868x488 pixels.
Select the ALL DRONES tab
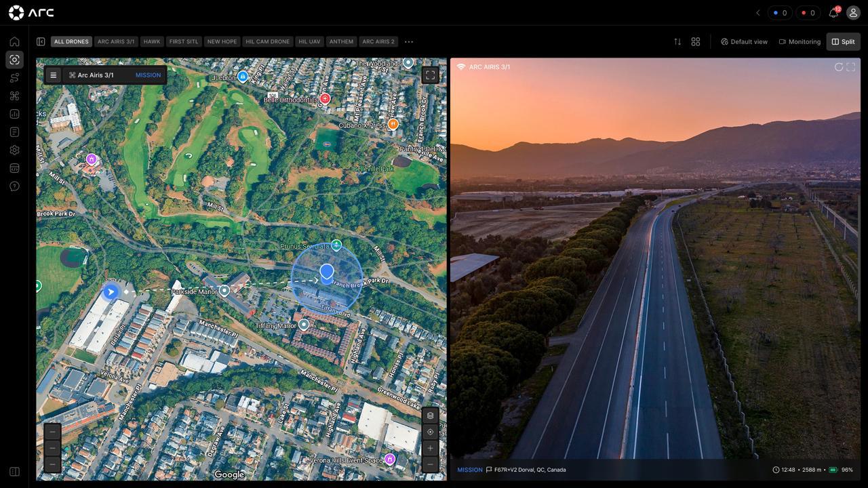71,41
